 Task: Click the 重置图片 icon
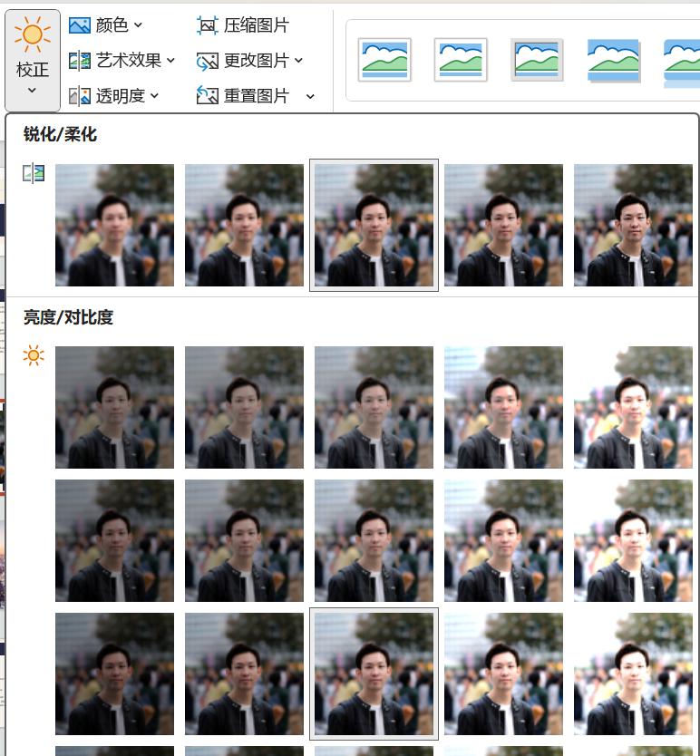click(208, 95)
